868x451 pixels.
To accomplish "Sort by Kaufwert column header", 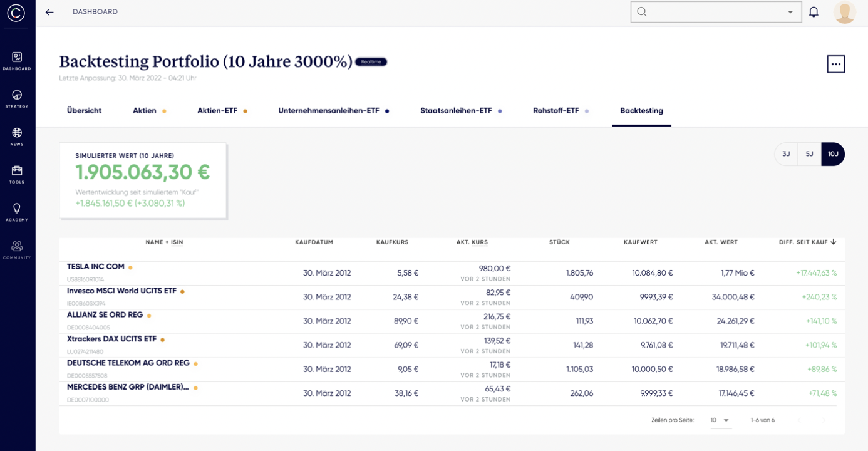I will pos(641,242).
